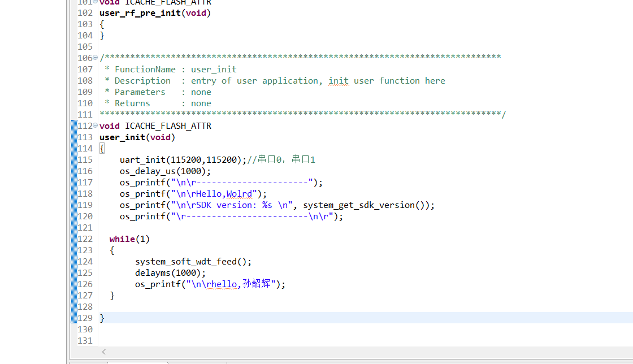The height and width of the screenshot is (364, 633).
Task: Click the user_init(void) declaration
Action: tap(137, 137)
